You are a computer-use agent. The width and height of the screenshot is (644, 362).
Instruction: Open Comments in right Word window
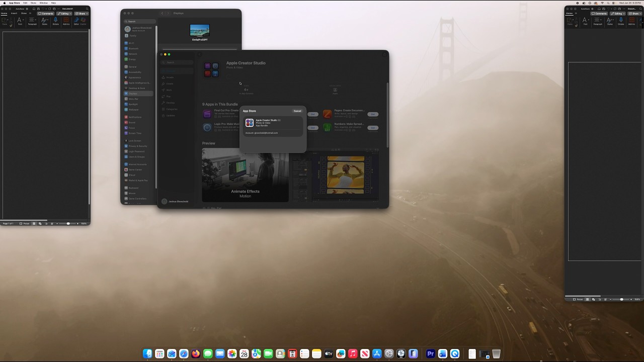click(x=599, y=14)
